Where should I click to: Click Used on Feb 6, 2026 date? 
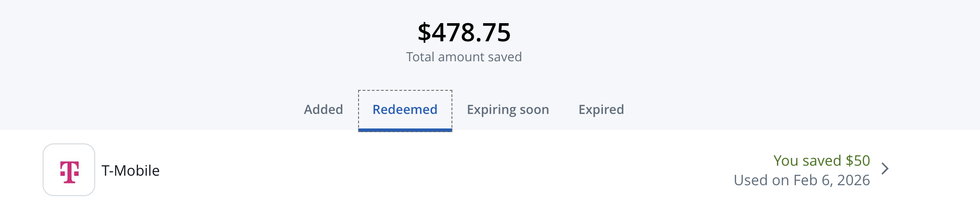tap(801, 180)
